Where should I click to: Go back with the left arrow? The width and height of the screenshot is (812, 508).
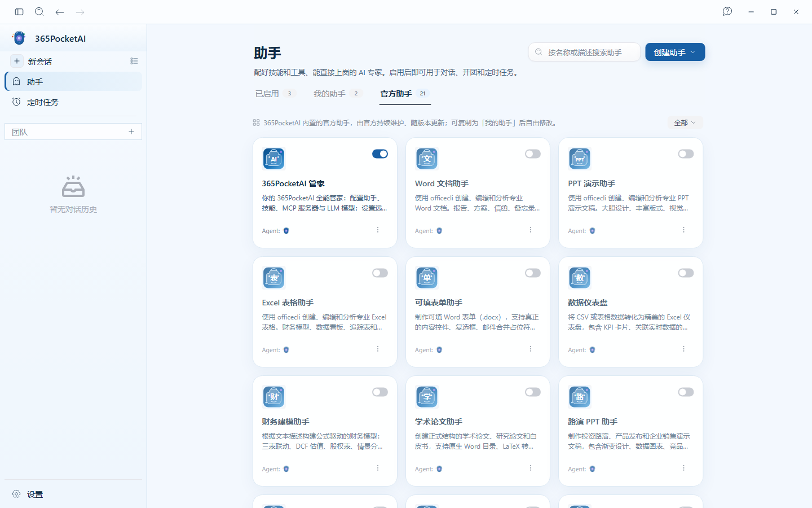point(60,12)
